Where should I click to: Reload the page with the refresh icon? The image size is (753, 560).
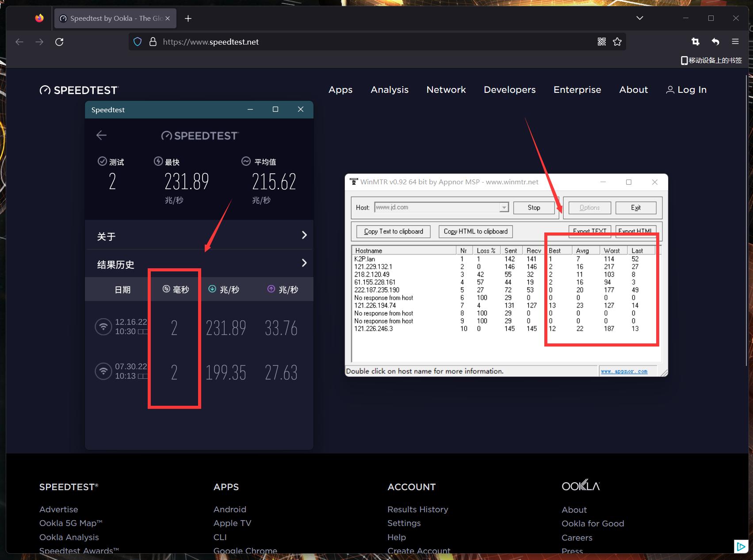click(x=59, y=42)
